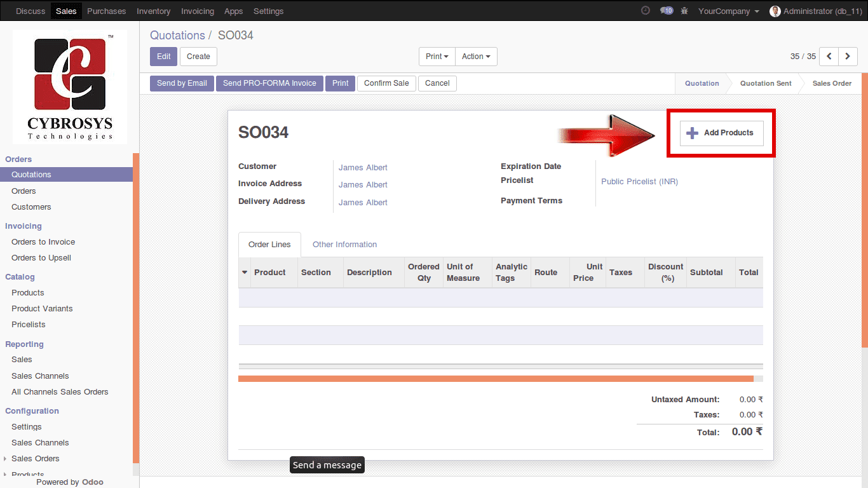Click the Edit button
Viewport: 868px width, 488px height.
coord(163,57)
